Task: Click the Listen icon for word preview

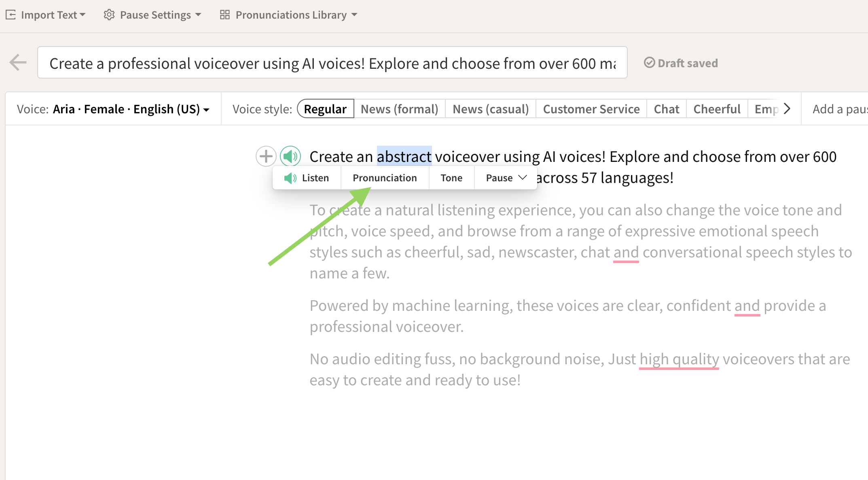Action: click(290, 177)
